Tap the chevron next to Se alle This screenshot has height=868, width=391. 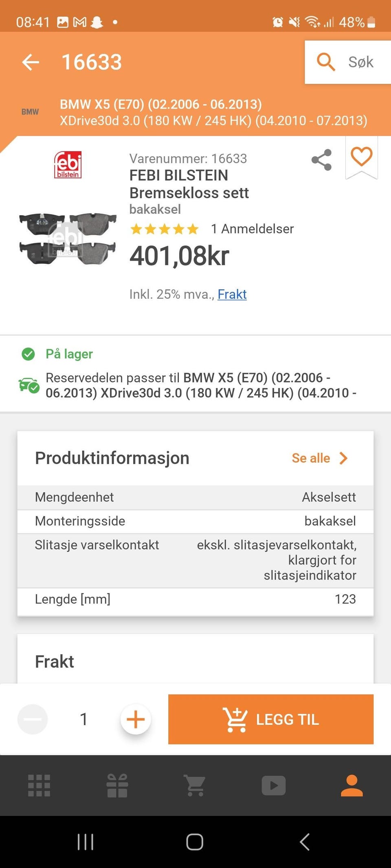343,458
